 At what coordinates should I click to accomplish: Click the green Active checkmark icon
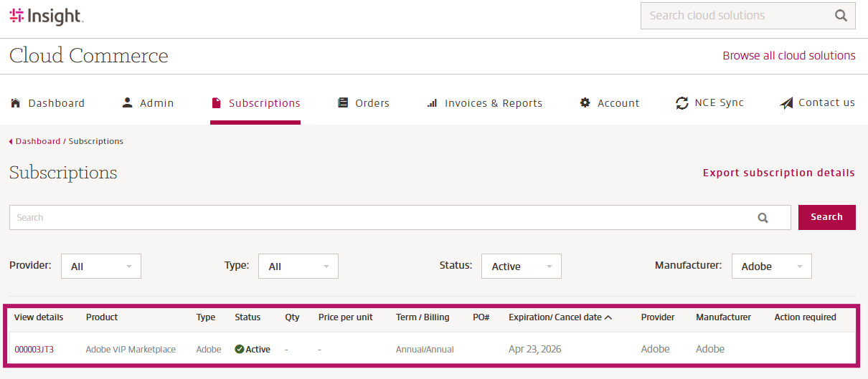point(240,350)
